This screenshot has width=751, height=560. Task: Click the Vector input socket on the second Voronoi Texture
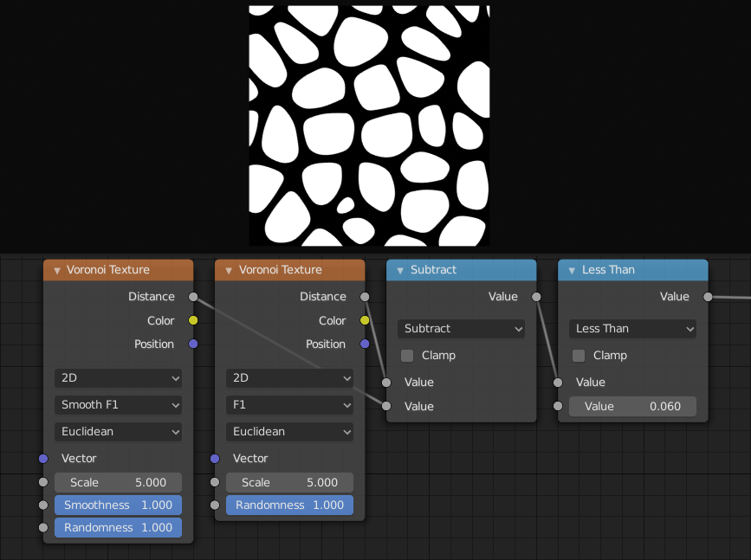215,458
